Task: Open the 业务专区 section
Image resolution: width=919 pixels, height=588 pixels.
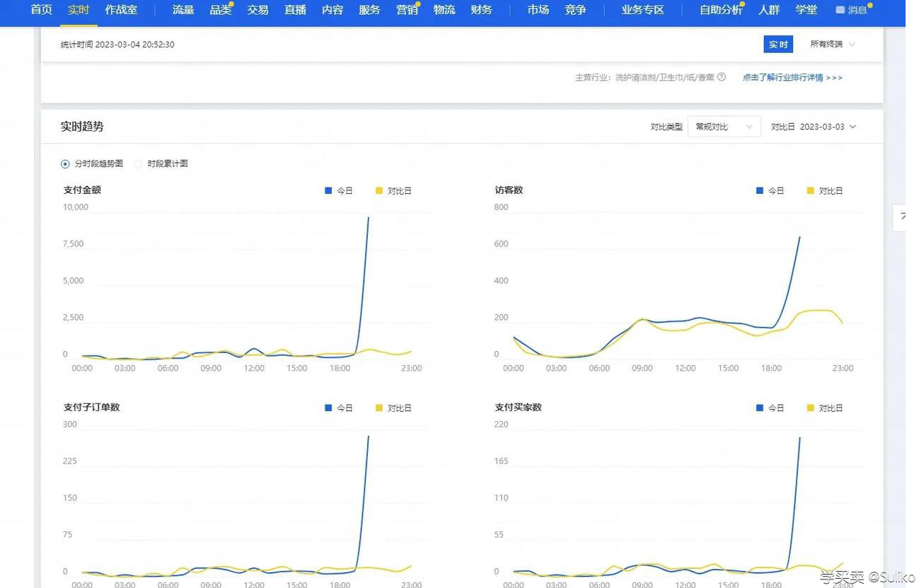Action: (643, 10)
